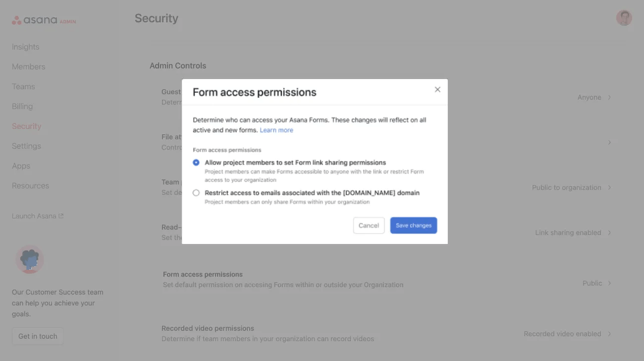The image size is (644, 361).
Task: Click the external link icon beside Launch Asana
Action: [x=61, y=215]
